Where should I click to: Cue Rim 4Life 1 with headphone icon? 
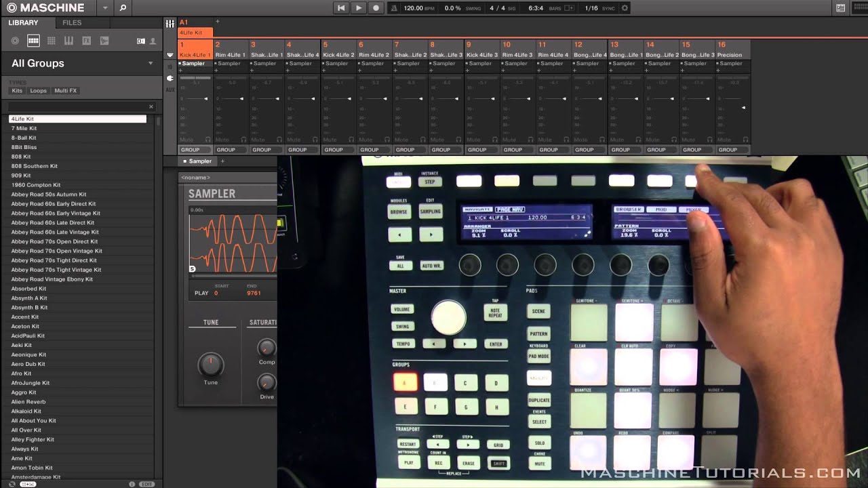coord(243,140)
